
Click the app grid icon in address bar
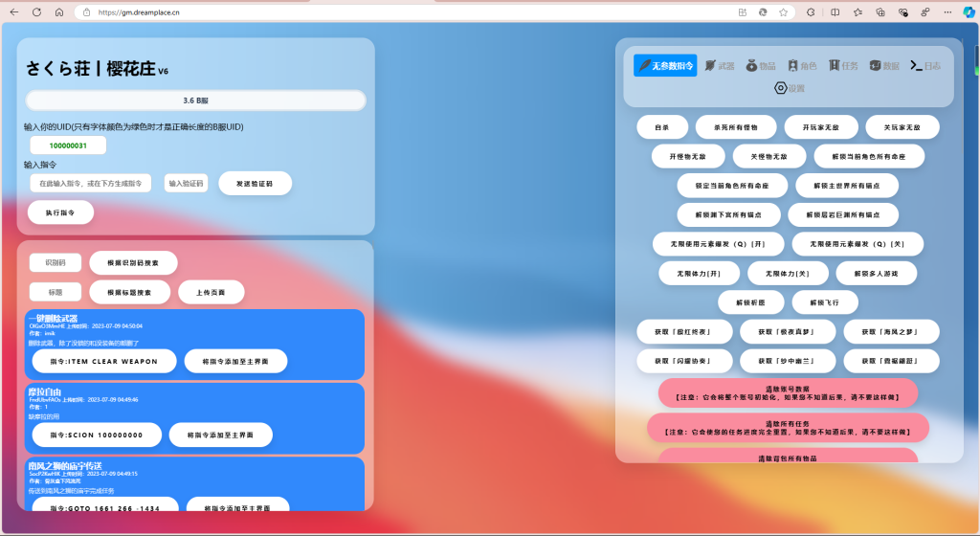(x=743, y=11)
